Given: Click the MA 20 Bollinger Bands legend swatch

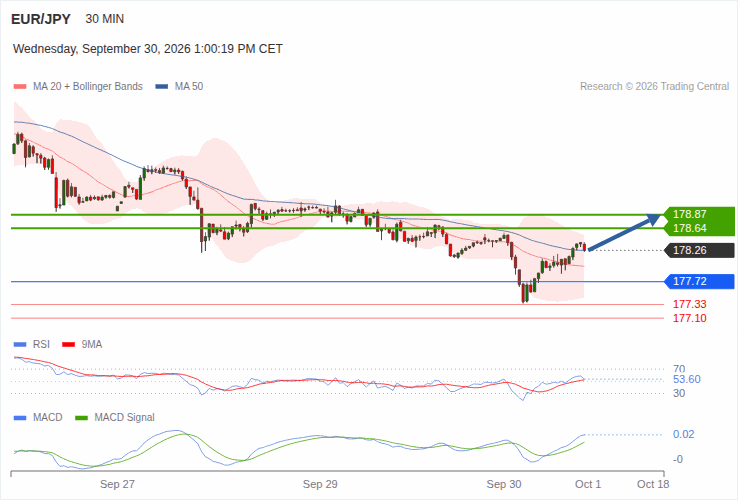Looking at the screenshot, I should pyautogui.click(x=20, y=87).
